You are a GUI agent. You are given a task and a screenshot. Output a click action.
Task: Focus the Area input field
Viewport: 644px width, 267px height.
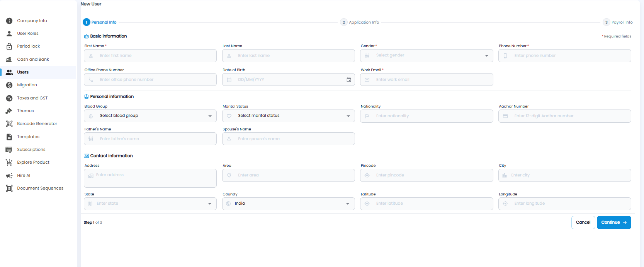coord(289,175)
